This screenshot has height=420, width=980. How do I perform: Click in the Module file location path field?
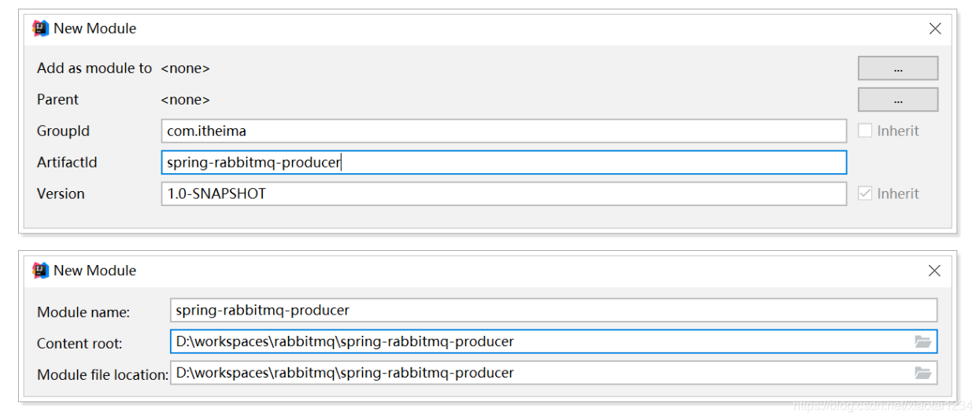[x=535, y=373]
